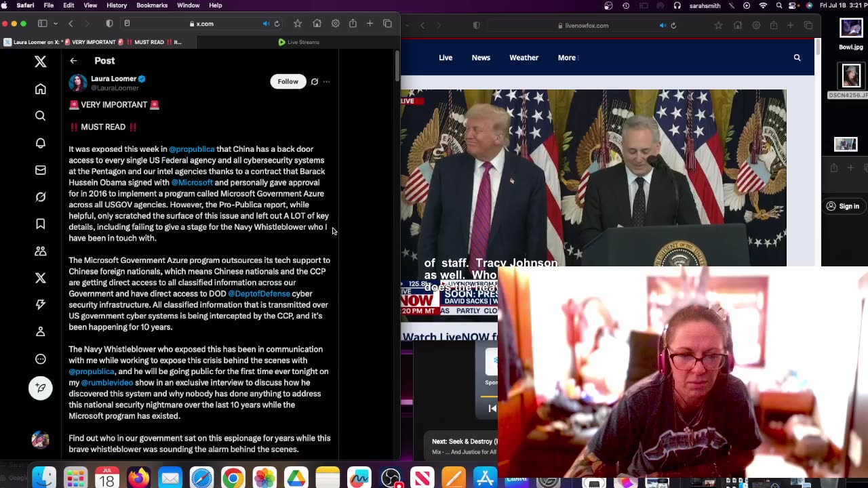Open settings gear in X window toolbar

(336, 24)
